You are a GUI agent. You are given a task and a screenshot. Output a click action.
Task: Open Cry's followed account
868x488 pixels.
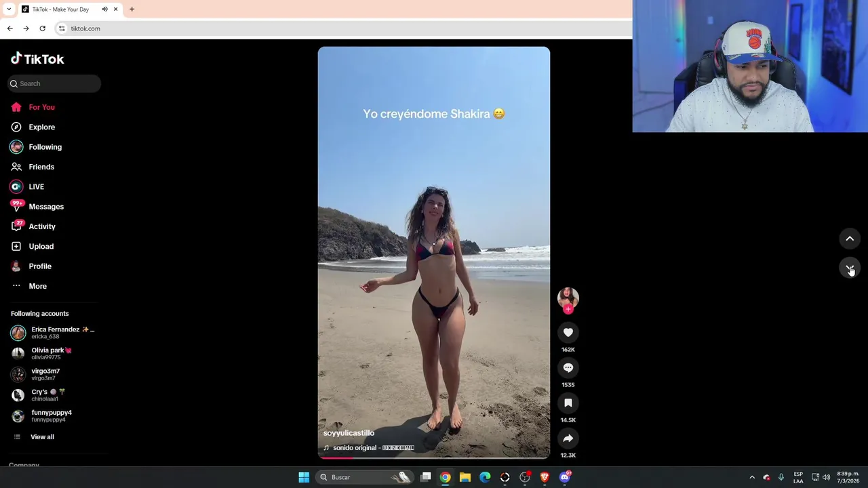point(39,394)
